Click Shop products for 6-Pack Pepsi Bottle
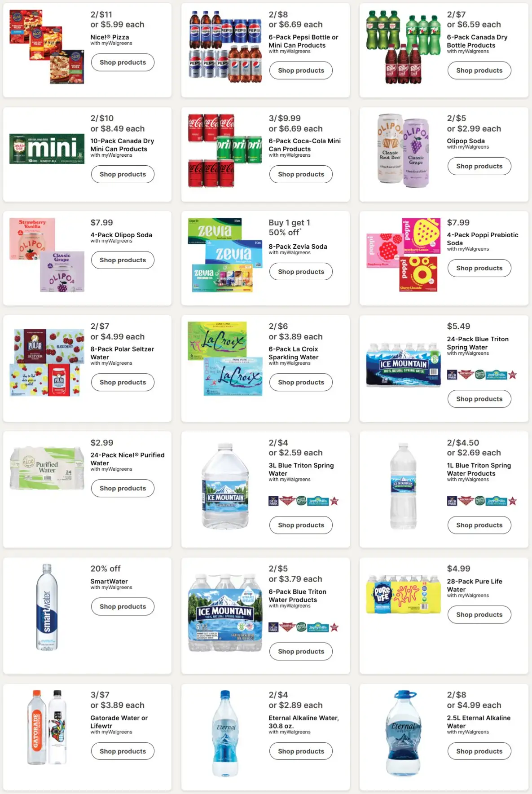This screenshot has width=532, height=794. (x=301, y=71)
